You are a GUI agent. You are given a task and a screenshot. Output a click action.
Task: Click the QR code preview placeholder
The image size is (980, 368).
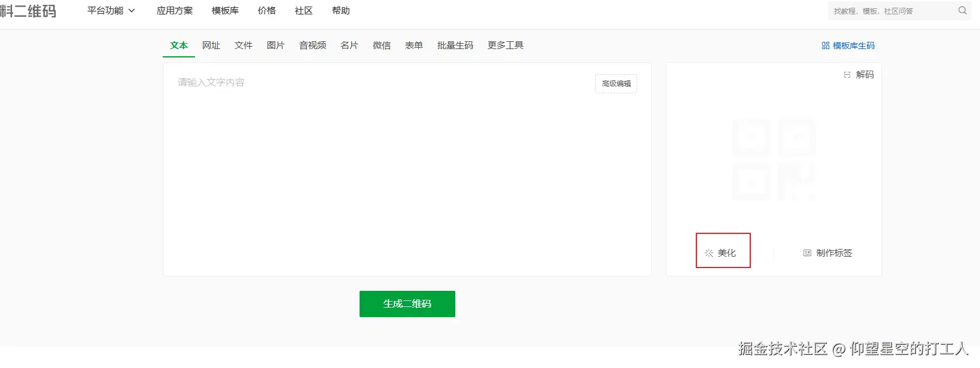tap(774, 159)
